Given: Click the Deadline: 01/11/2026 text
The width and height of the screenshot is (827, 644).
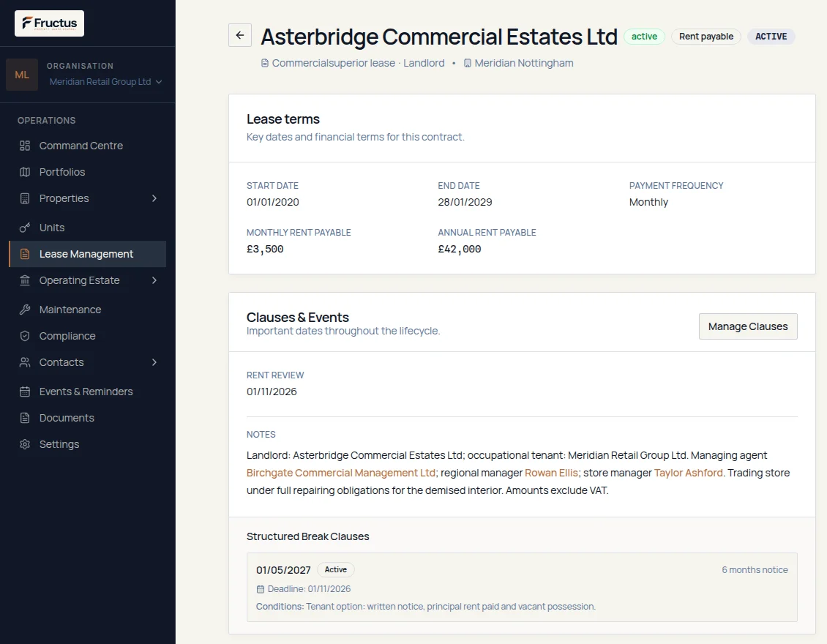Looking at the screenshot, I should click(x=309, y=588).
